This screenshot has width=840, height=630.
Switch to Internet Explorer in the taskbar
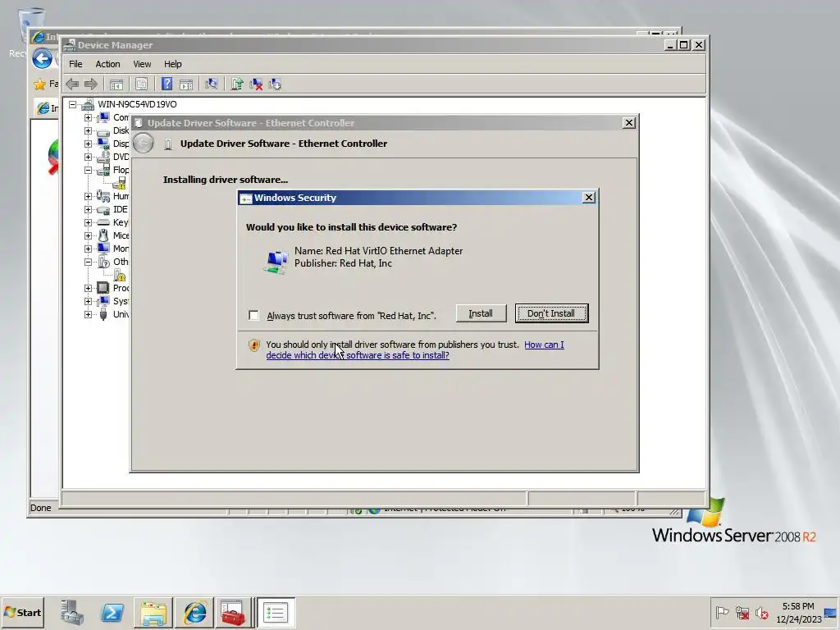coord(194,612)
